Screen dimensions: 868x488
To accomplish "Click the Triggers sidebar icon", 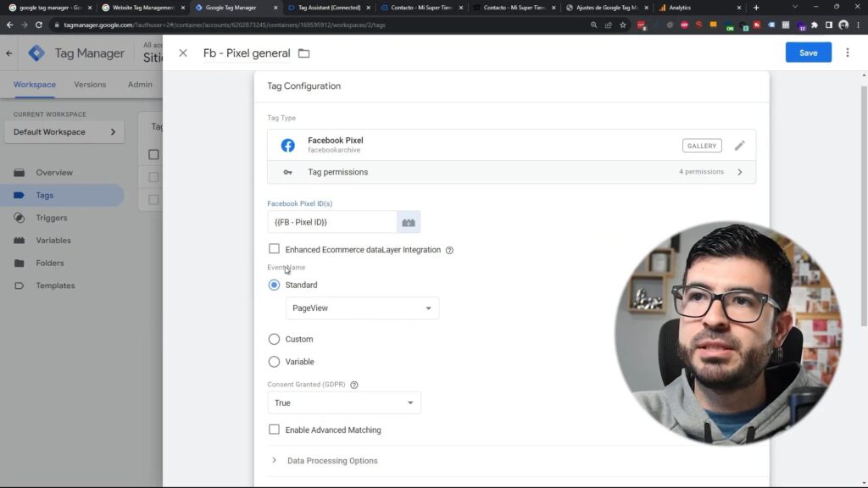I will point(19,218).
